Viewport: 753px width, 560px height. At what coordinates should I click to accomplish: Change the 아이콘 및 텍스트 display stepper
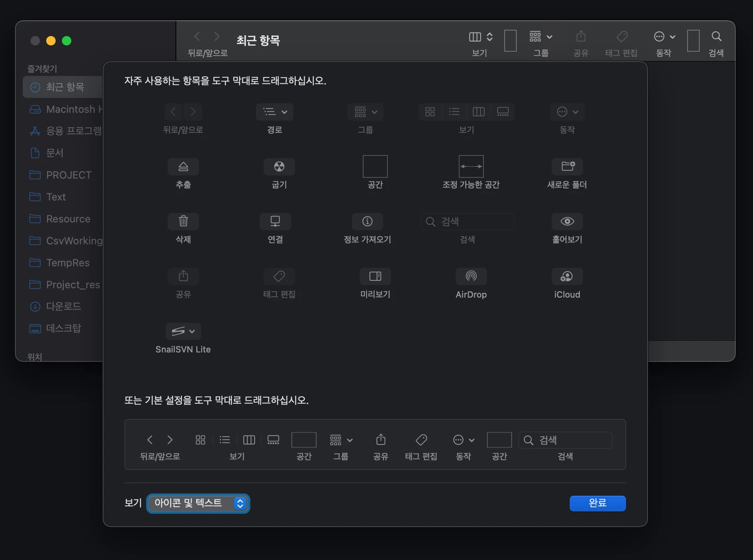pos(240,504)
